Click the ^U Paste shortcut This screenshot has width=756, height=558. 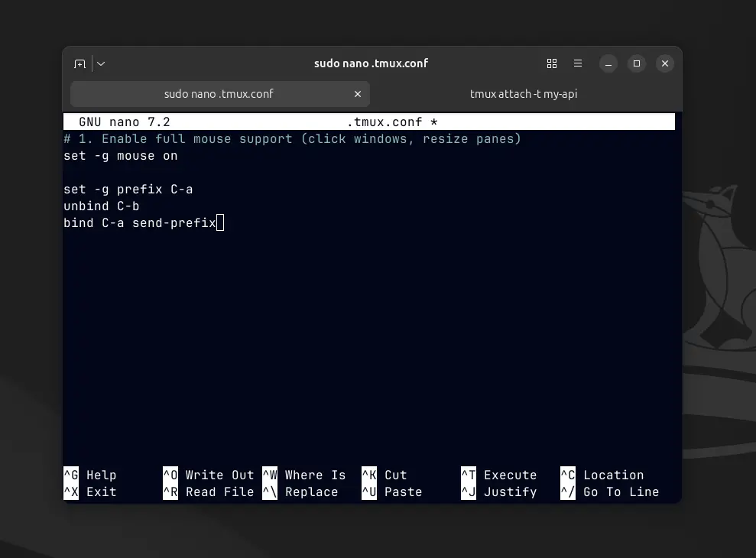392,492
